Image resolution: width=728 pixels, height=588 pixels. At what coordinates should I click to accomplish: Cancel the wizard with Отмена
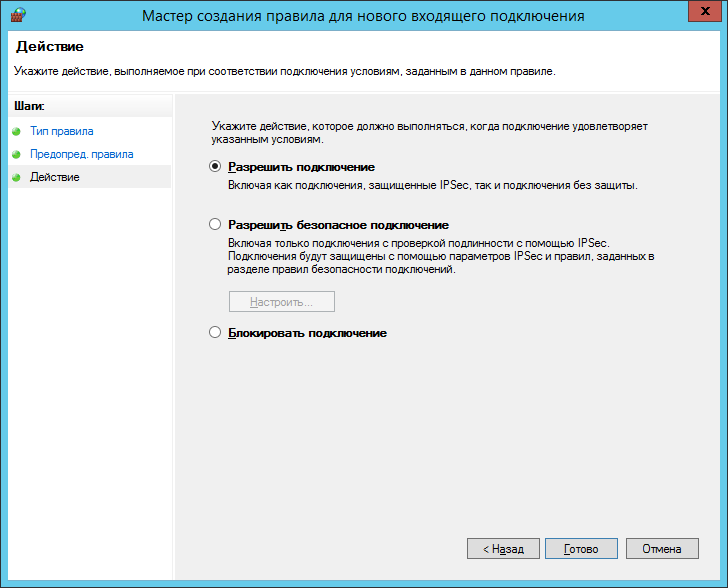(x=662, y=549)
